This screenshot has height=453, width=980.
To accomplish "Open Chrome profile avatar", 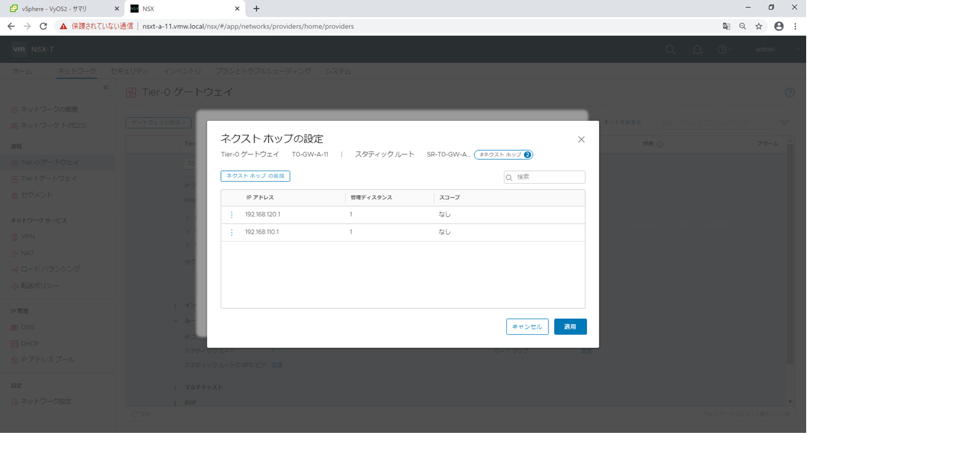I will point(779,26).
